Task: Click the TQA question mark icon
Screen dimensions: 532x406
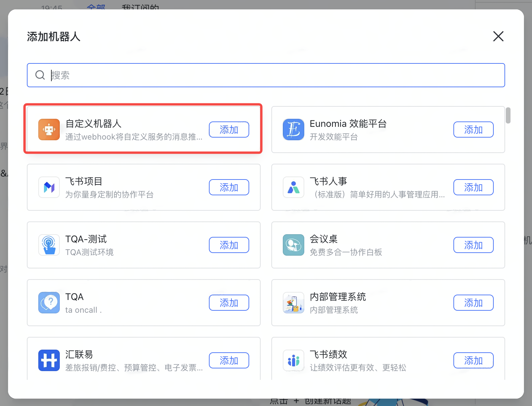Action: [x=49, y=303]
